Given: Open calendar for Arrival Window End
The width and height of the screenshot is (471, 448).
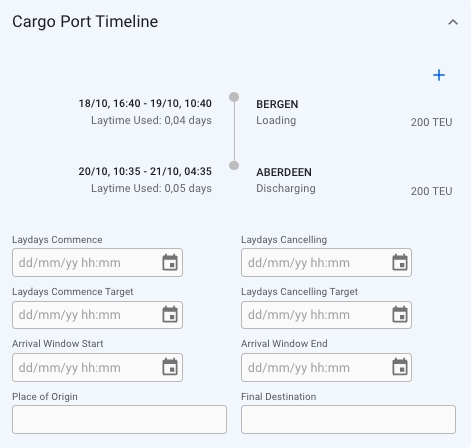Looking at the screenshot, I should click(x=400, y=367).
